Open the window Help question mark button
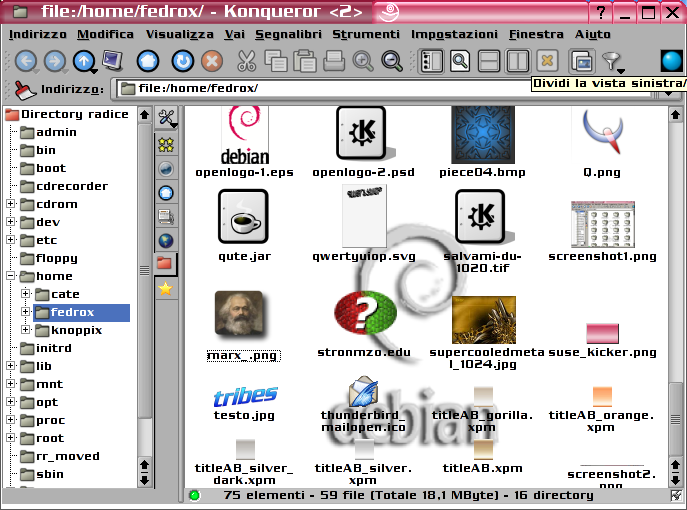The width and height of the screenshot is (687, 510). tap(601, 12)
